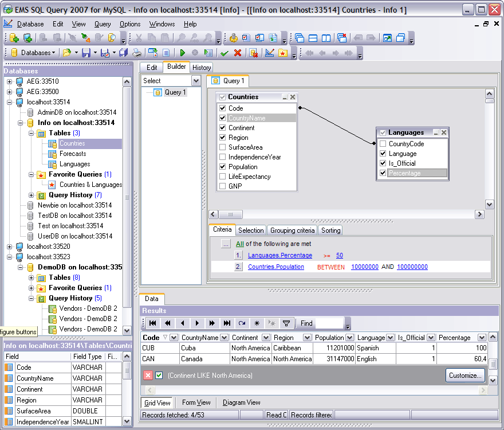This screenshot has width=504, height=430.
Task: Expand the AEG:33510 host node
Action: pos(9,81)
